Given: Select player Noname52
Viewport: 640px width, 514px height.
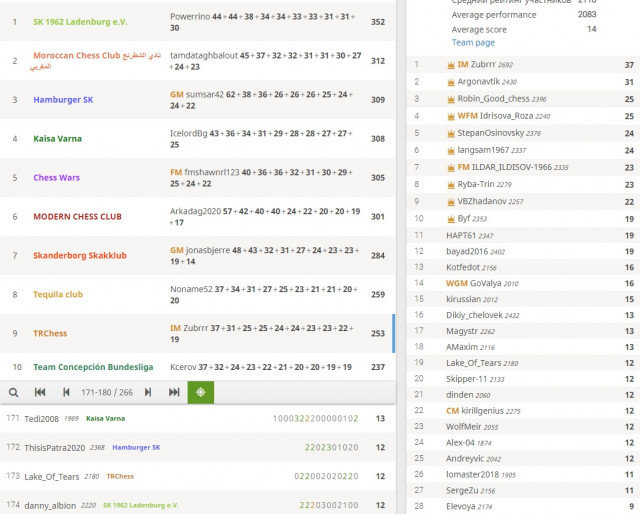Looking at the screenshot, I should click(x=191, y=289).
